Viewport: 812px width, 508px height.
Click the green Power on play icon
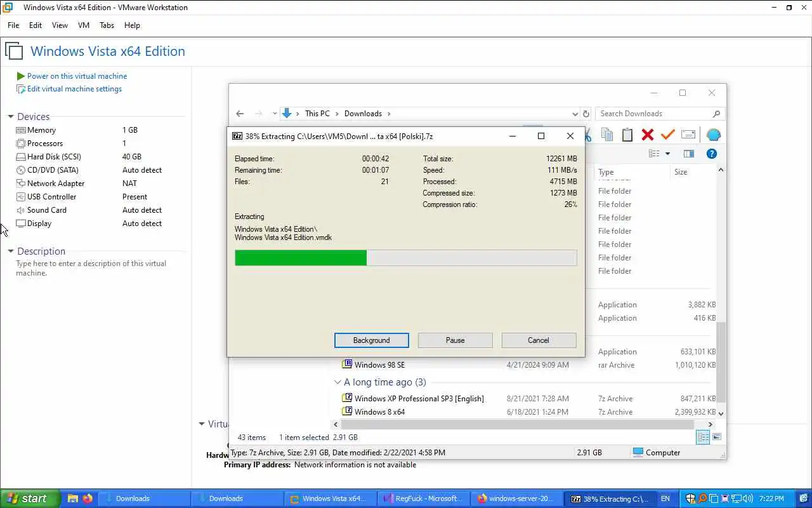pyautogui.click(x=21, y=76)
